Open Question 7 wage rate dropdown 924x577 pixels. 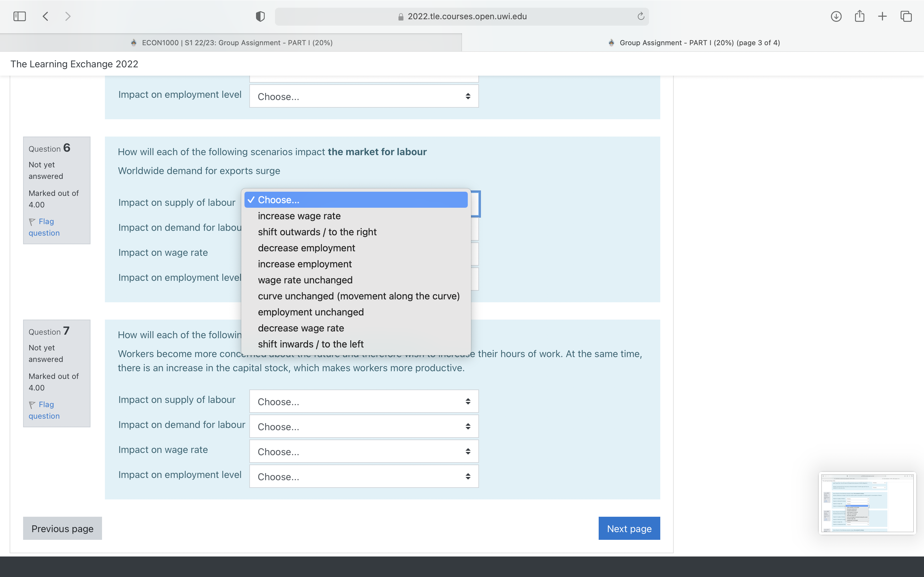click(364, 451)
